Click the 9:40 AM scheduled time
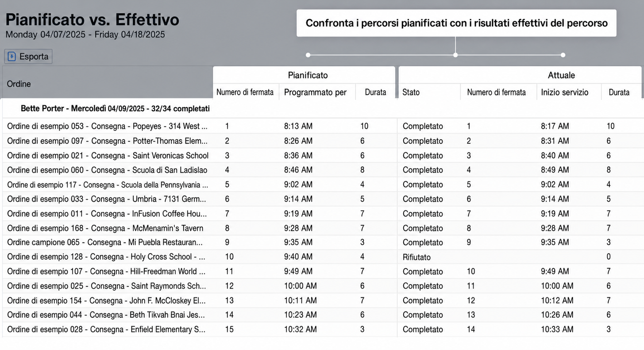 pos(298,257)
